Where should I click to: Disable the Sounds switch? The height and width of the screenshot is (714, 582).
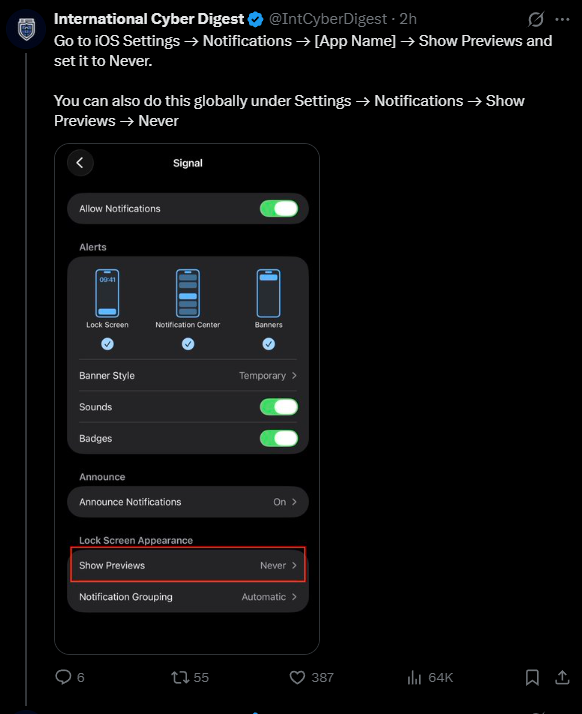coord(279,407)
